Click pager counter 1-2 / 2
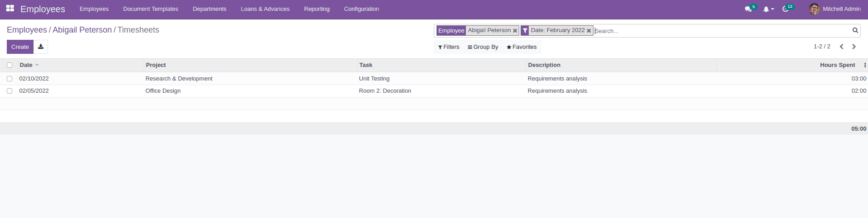868x218 pixels. (822, 47)
